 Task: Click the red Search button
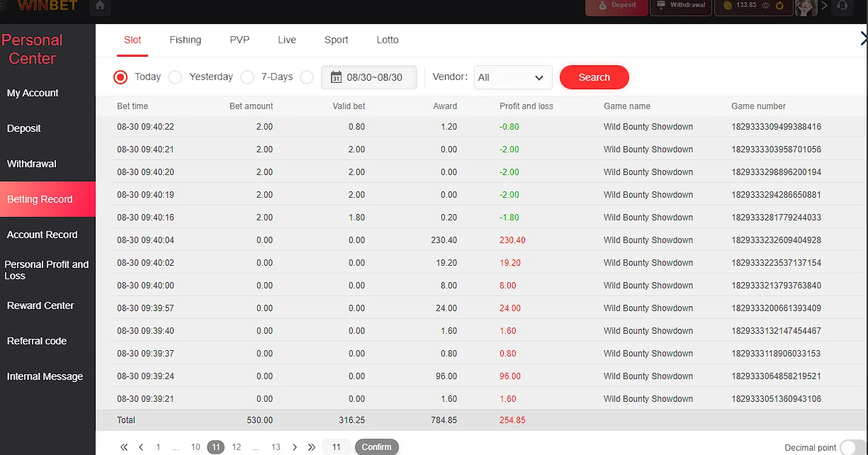pyautogui.click(x=594, y=77)
